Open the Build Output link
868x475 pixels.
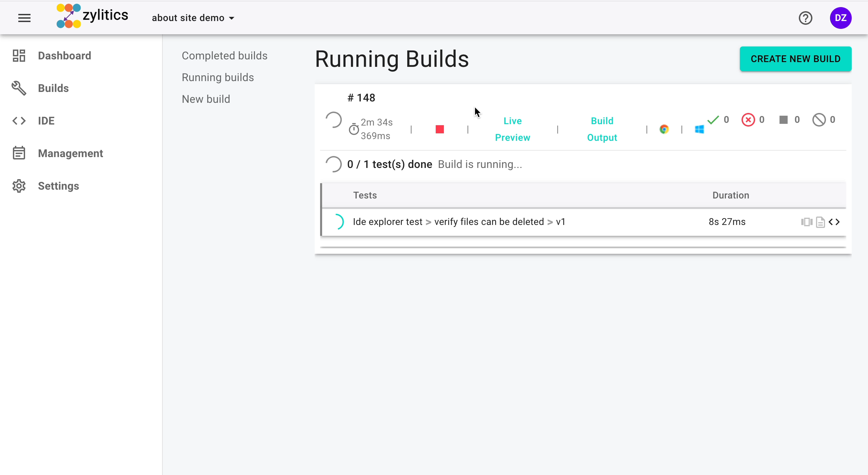(x=602, y=129)
